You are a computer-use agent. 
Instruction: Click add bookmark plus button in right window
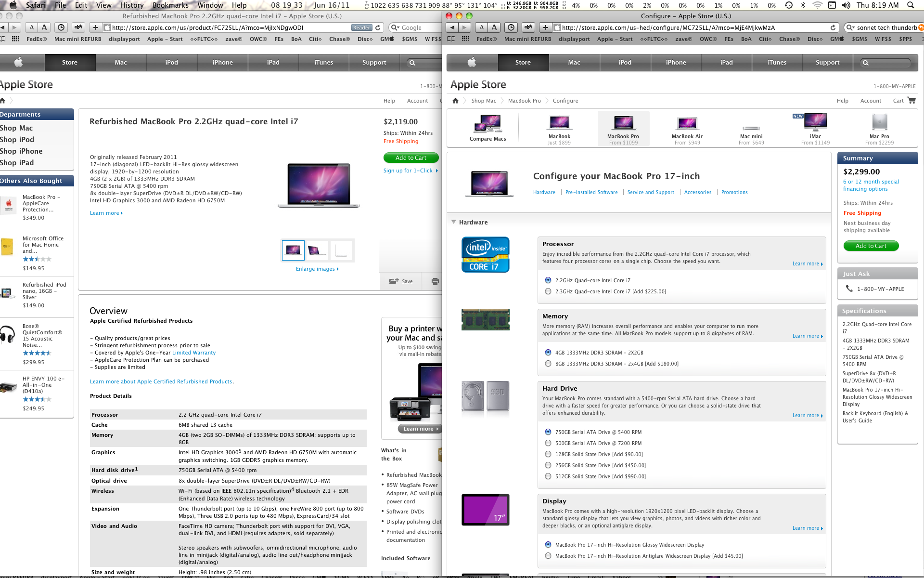point(545,27)
